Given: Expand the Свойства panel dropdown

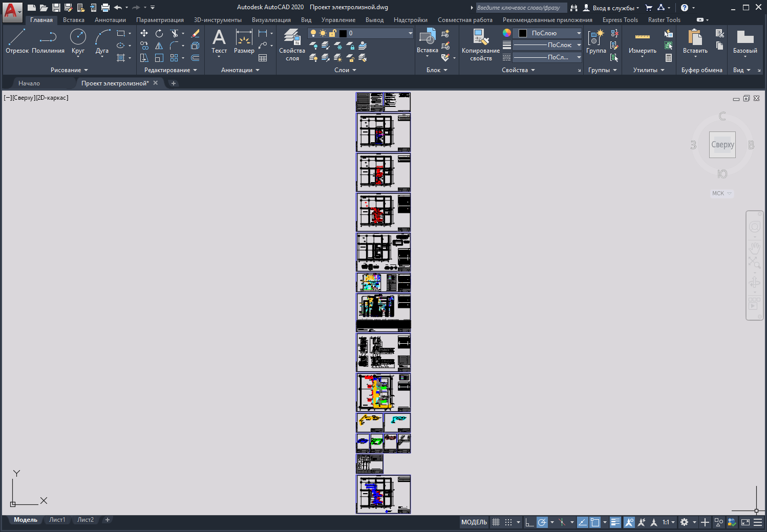Looking at the screenshot, I should (x=518, y=70).
